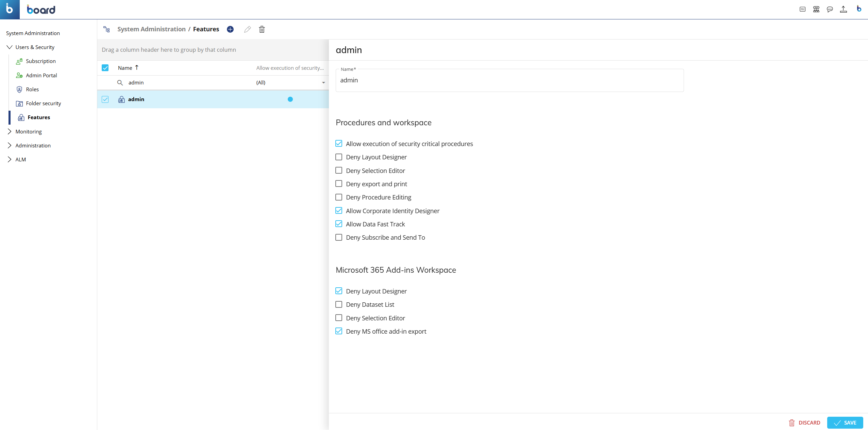Expand the Monitoring section
This screenshot has width=868, height=430.
click(10, 131)
